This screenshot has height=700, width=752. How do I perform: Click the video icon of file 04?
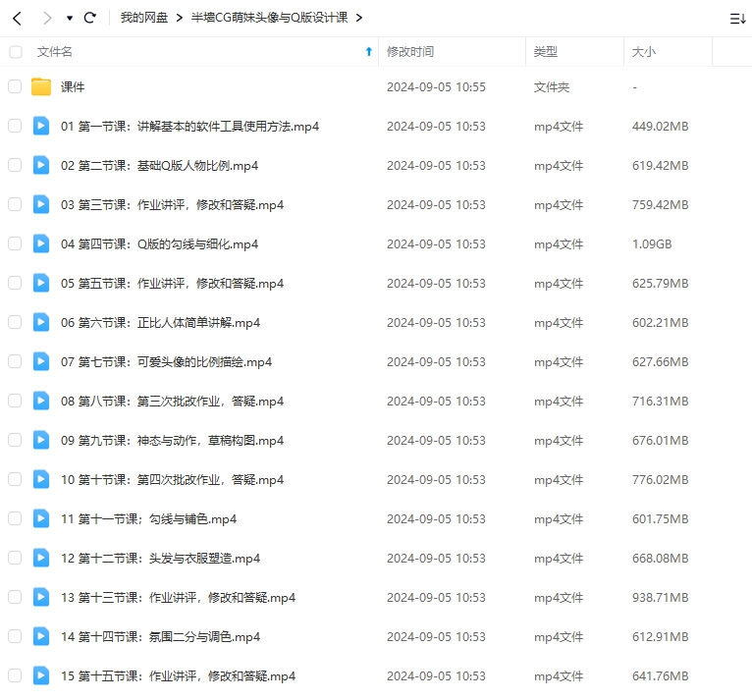tap(41, 243)
